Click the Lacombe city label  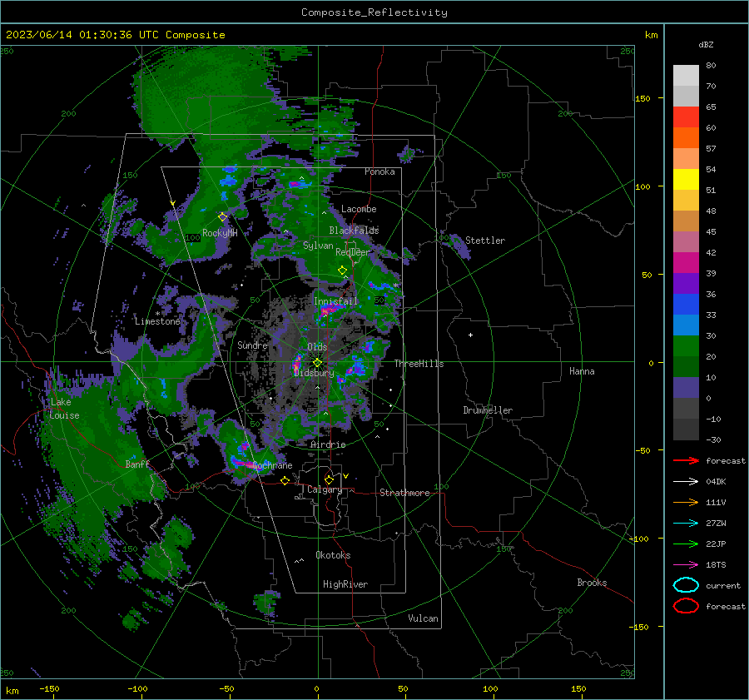(x=359, y=209)
